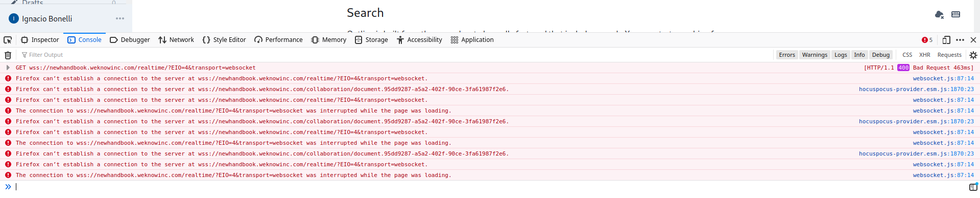Expand the GET wss realtime request row
This screenshot has height=198, width=980.
[8, 68]
